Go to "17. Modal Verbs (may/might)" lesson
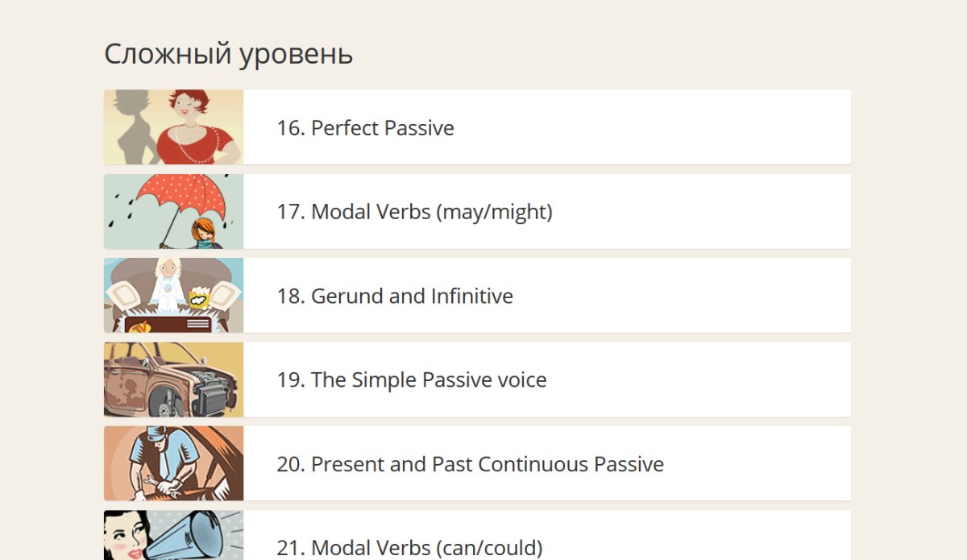The width and height of the screenshot is (967, 560). pyautogui.click(x=414, y=212)
